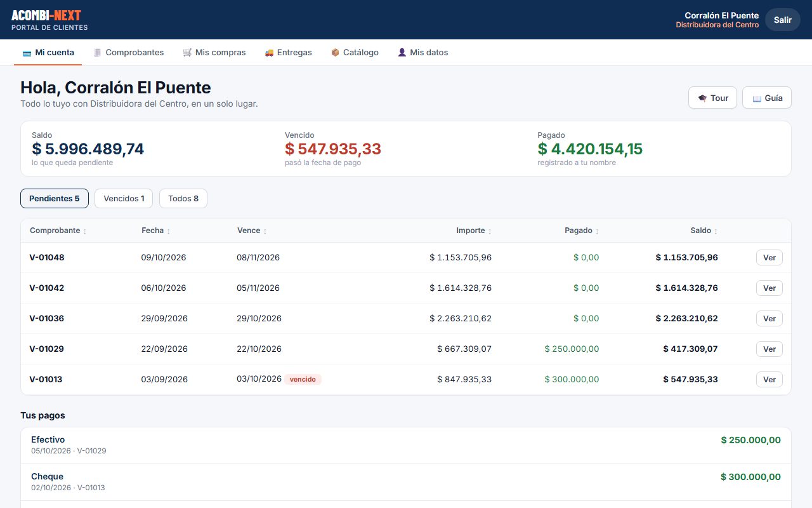
Task: Select the Vencidos 1 filter
Action: coord(124,198)
